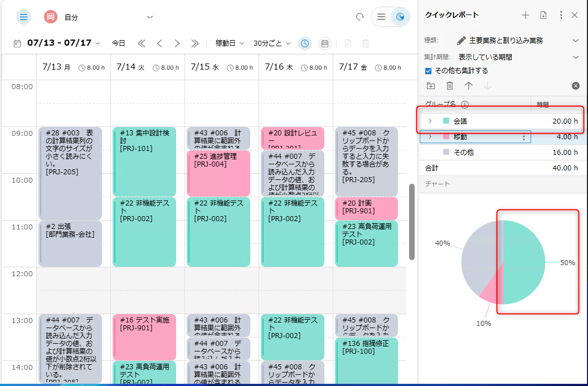588x386 pixels.
Task: Click the グループ名 info icon
Action: click(465, 105)
